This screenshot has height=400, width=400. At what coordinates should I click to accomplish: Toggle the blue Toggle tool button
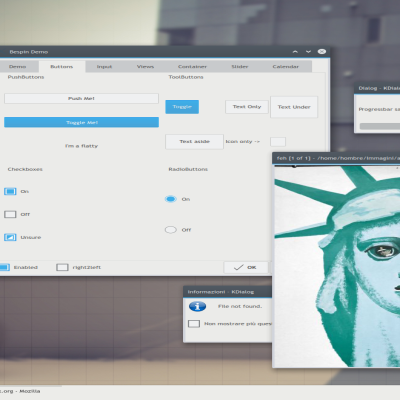tap(182, 107)
